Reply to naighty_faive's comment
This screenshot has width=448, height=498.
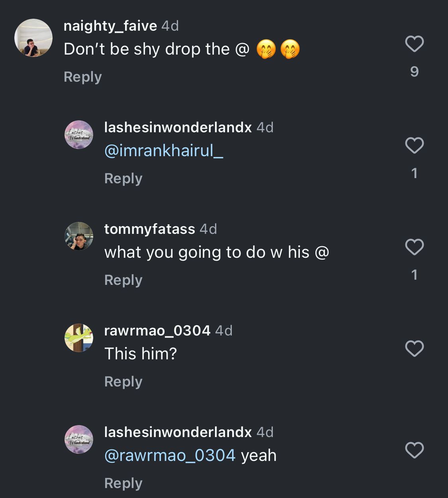pyautogui.click(x=83, y=77)
